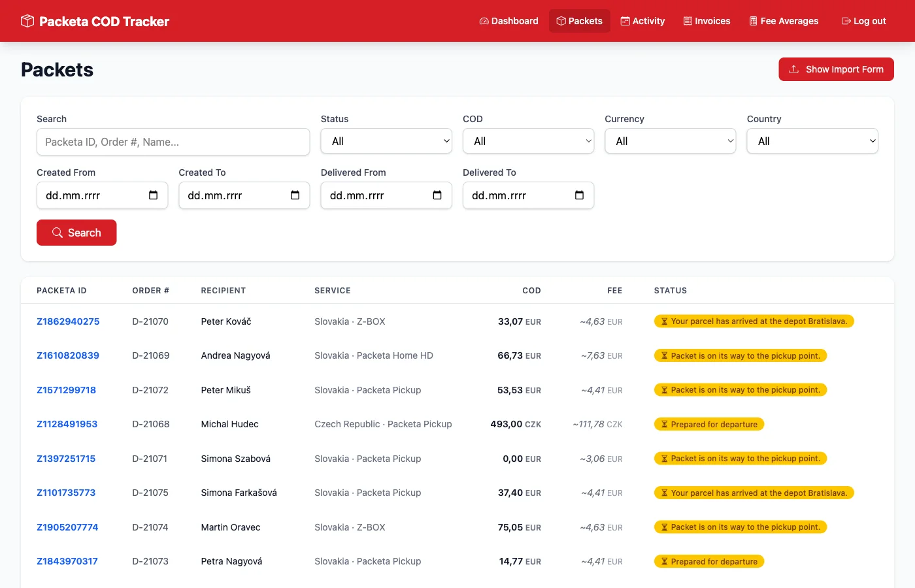
Task: Open the calendar picker in Created To
Action: pyautogui.click(x=295, y=195)
